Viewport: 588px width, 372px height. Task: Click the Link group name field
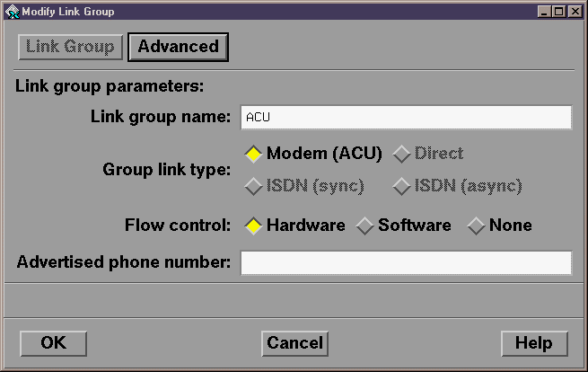(406, 118)
